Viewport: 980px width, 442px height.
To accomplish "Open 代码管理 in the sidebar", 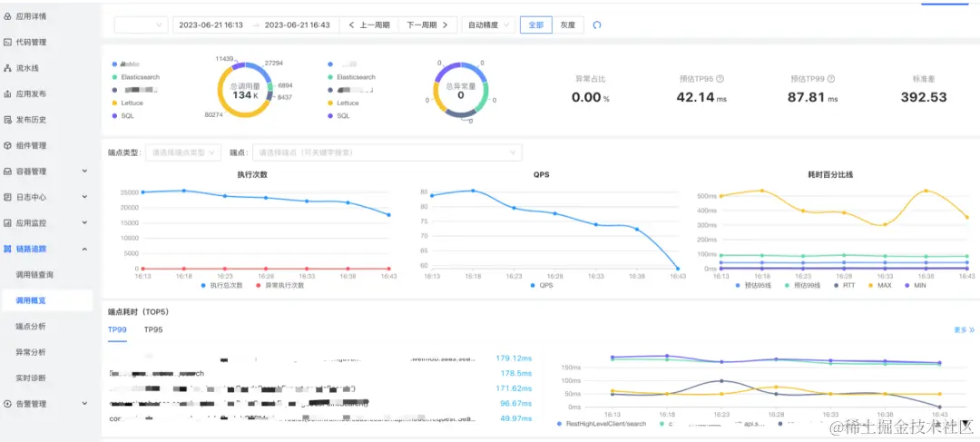I will 31,42.
